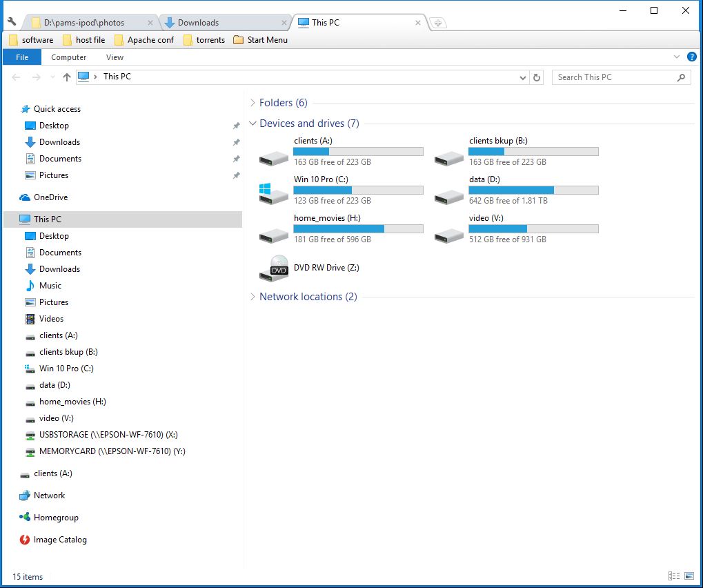Select Quick access in navigation pane
This screenshot has height=588, width=703.
57,109
